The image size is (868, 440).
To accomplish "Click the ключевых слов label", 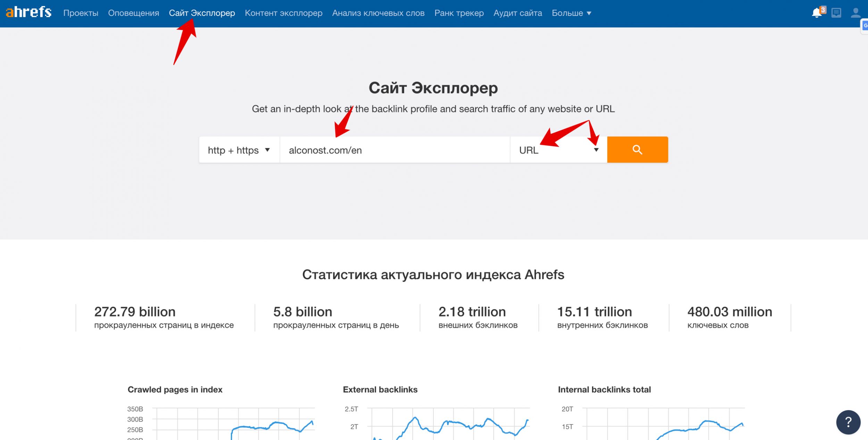I will [718, 325].
